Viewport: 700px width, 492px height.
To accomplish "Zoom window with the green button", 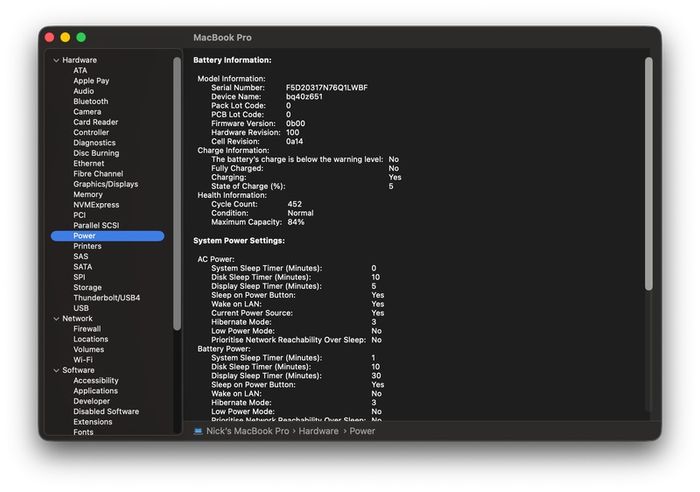I will click(81, 38).
